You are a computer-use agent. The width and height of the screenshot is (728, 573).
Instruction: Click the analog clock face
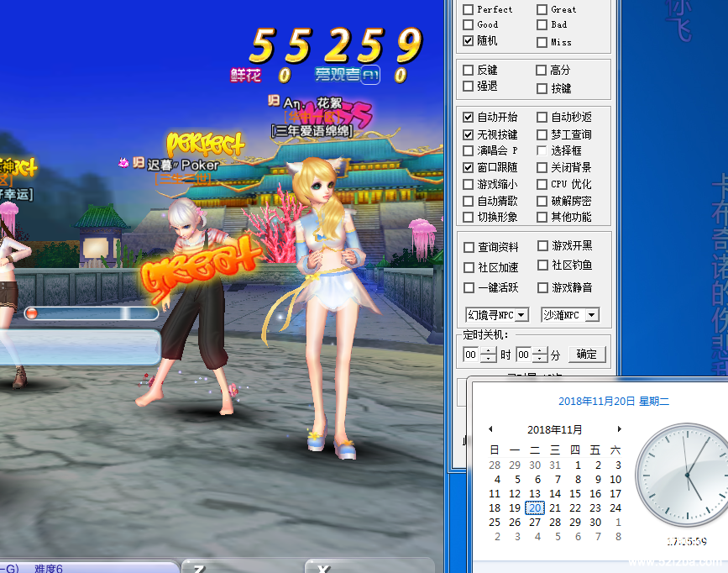(681, 475)
